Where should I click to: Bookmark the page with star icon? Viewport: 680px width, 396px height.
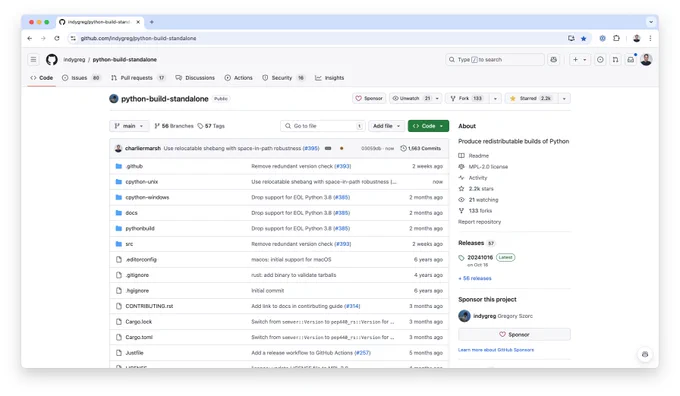pyautogui.click(x=584, y=39)
